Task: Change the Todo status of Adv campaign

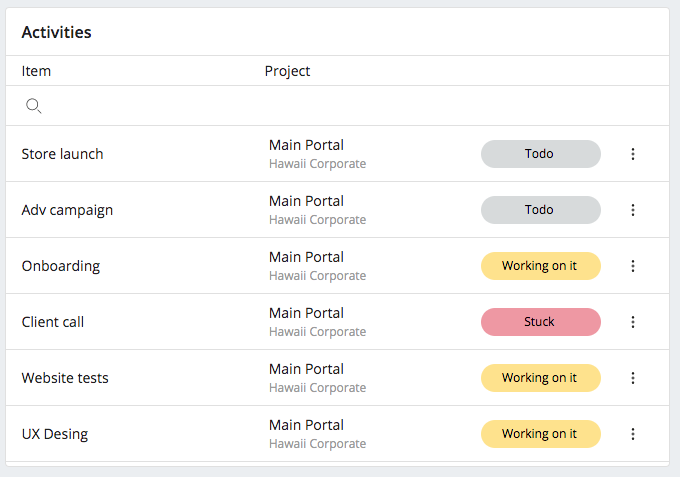Action: pos(540,210)
